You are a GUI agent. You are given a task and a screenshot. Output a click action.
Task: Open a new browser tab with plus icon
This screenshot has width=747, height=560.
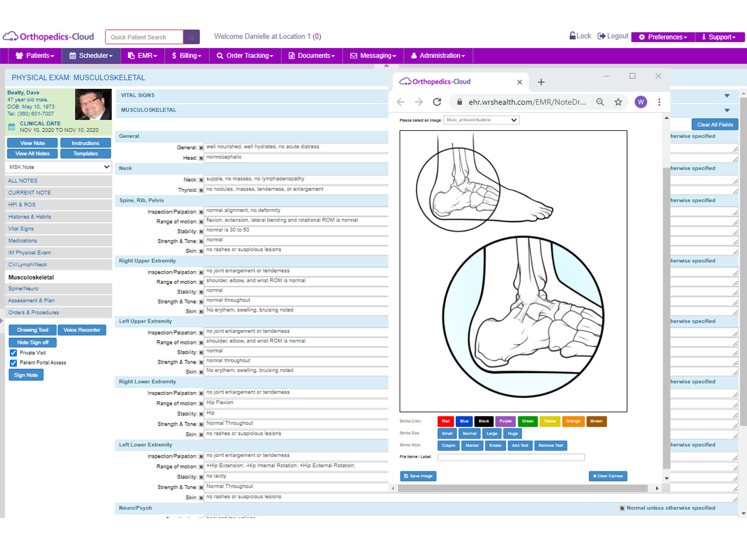[541, 82]
